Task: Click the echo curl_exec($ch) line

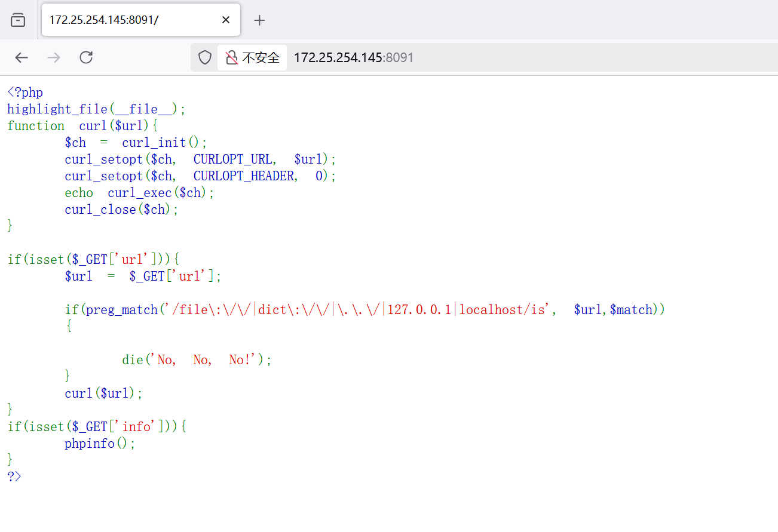Action: coord(139,193)
